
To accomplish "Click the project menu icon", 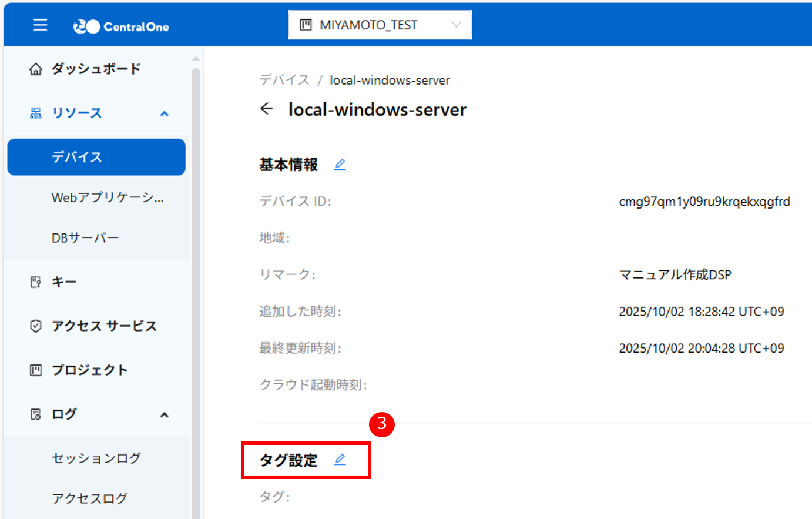I will 36,370.
